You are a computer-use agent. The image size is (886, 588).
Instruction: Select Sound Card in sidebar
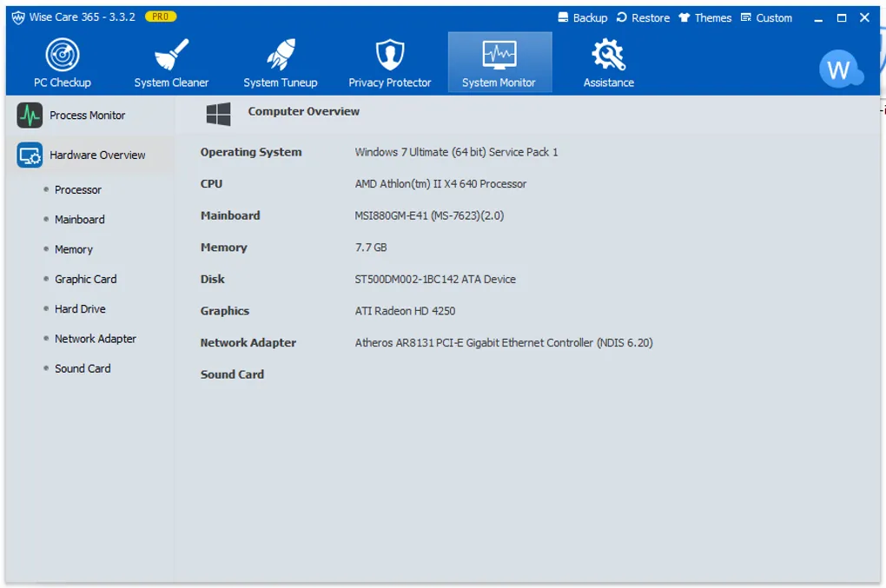pos(83,369)
